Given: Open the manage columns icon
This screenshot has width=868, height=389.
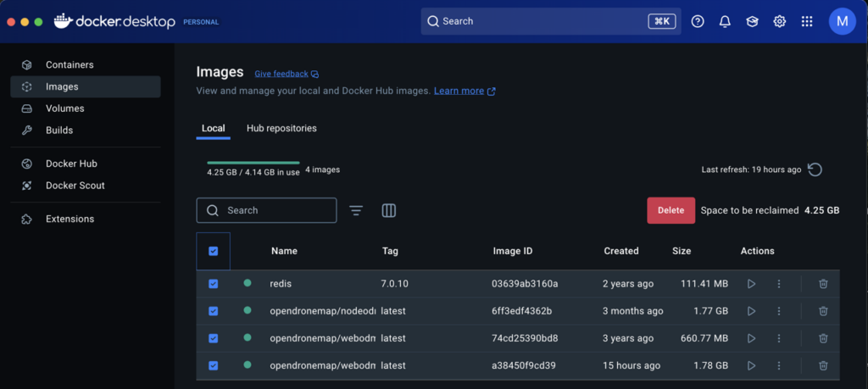Looking at the screenshot, I should point(388,210).
